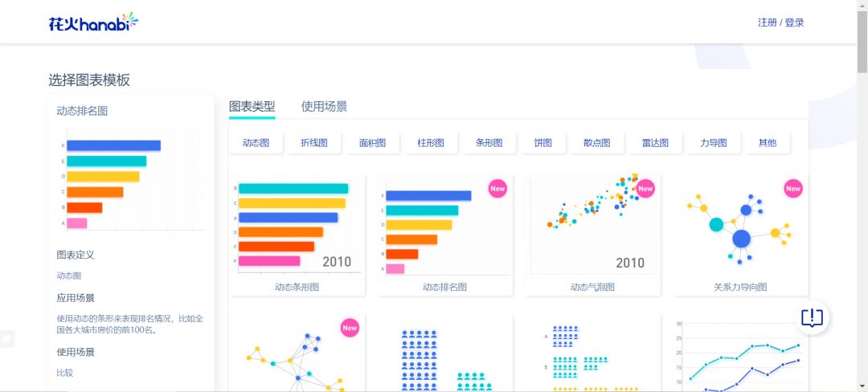This screenshot has width=868, height=392.
Task: Filter by 力导图 category
Action: pyautogui.click(x=713, y=143)
